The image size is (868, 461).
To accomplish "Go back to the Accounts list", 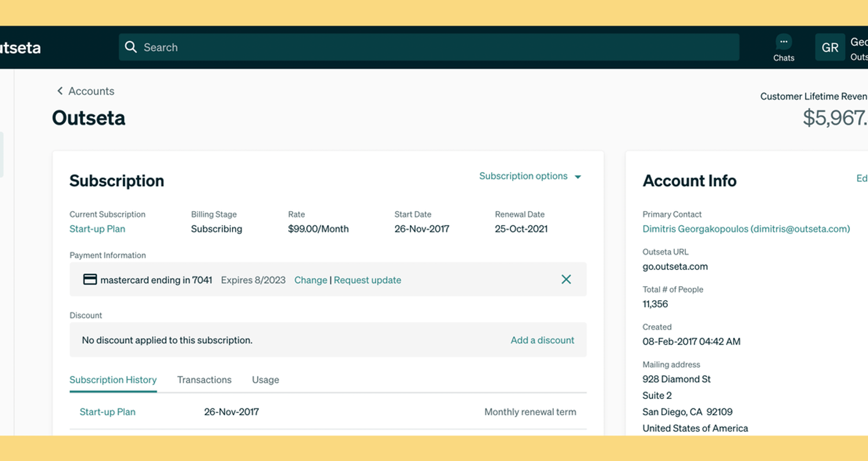I will [91, 91].
